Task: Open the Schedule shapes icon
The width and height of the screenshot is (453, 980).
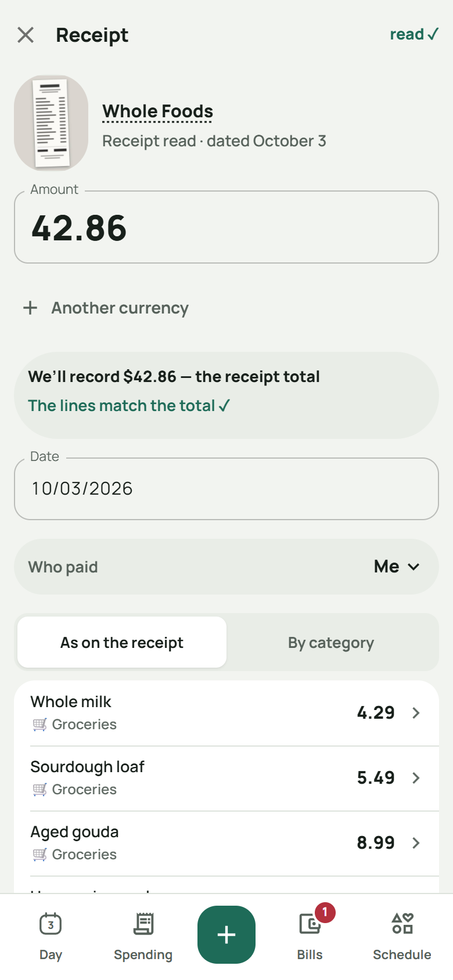Action: point(402,924)
